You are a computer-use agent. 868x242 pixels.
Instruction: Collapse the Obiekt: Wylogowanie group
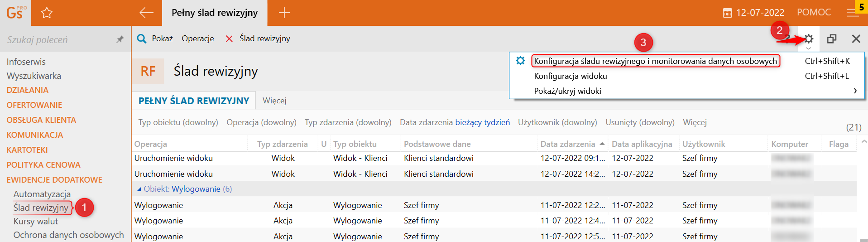[139, 189]
